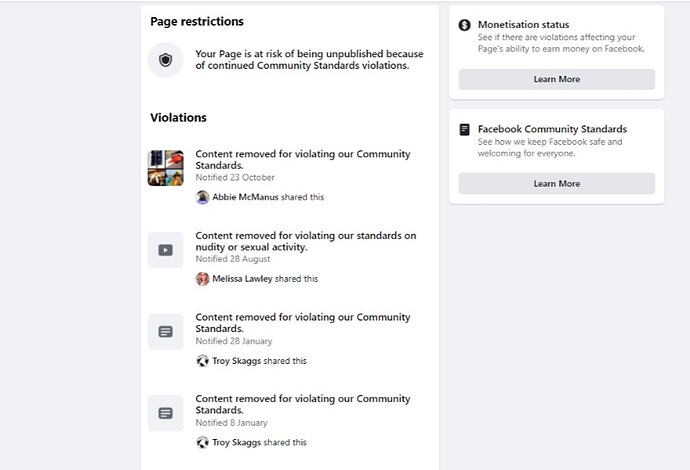Viewport: 690px width, 470px height.
Task: Click the text post icon notified 28 January
Action: 165,331
